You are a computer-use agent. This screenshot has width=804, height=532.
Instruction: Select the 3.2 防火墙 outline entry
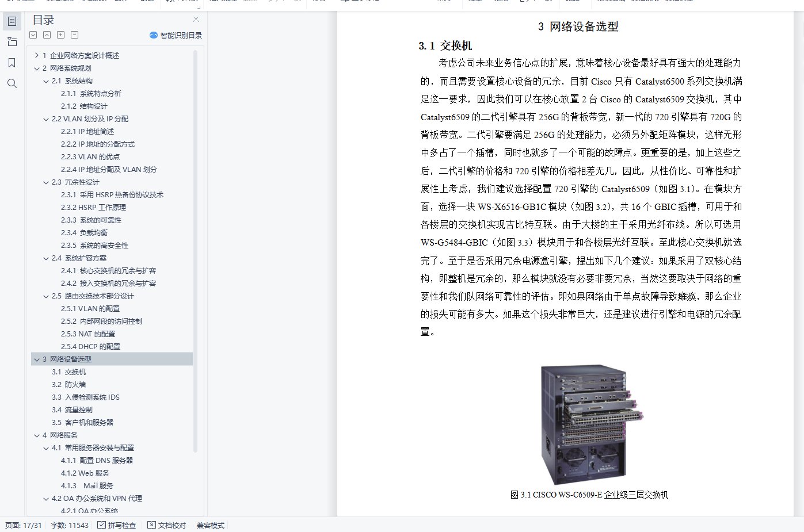point(68,385)
